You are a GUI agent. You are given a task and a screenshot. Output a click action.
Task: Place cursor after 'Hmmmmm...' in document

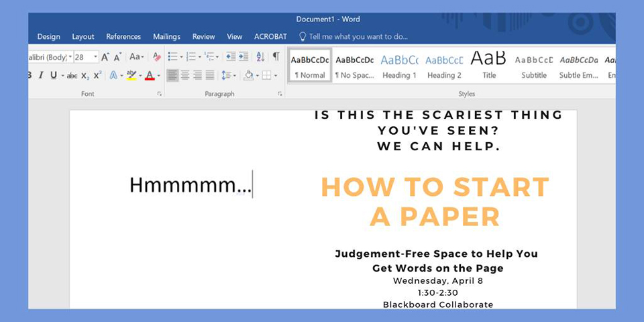tap(252, 185)
